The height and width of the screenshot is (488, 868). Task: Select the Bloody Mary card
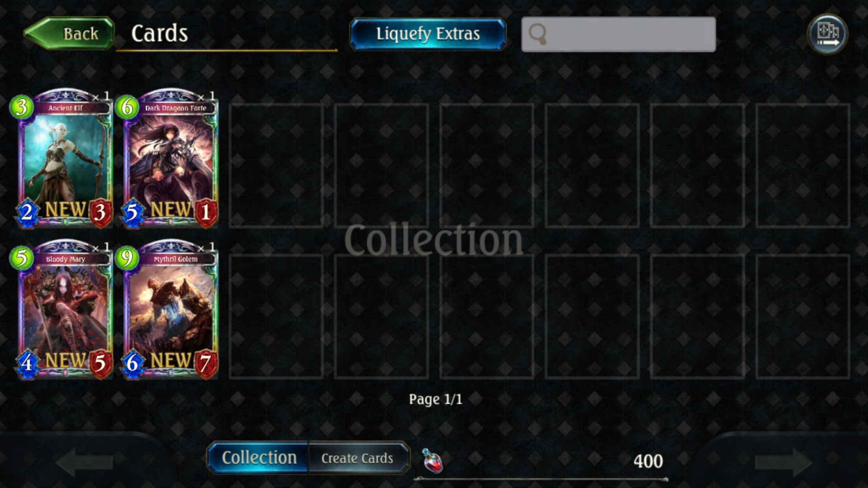click(63, 309)
